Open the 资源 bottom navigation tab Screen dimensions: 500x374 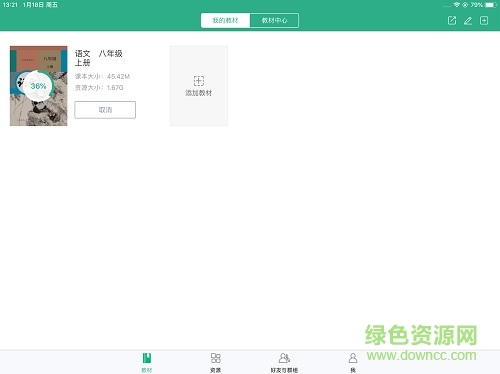(x=216, y=362)
